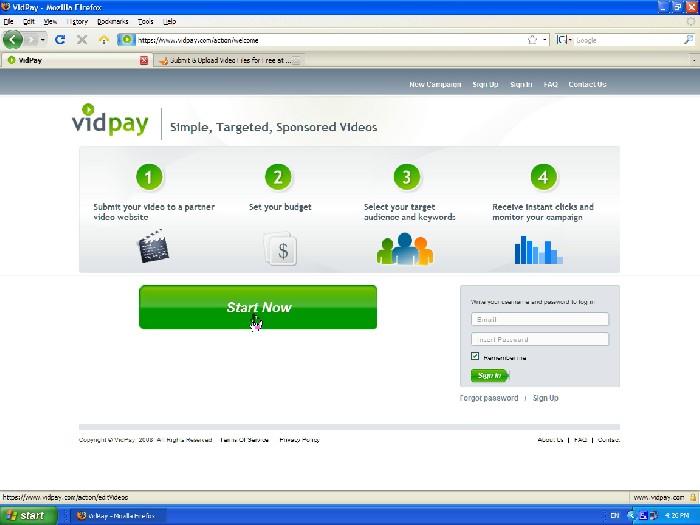Click the film clapperboard icon

(x=153, y=246)
